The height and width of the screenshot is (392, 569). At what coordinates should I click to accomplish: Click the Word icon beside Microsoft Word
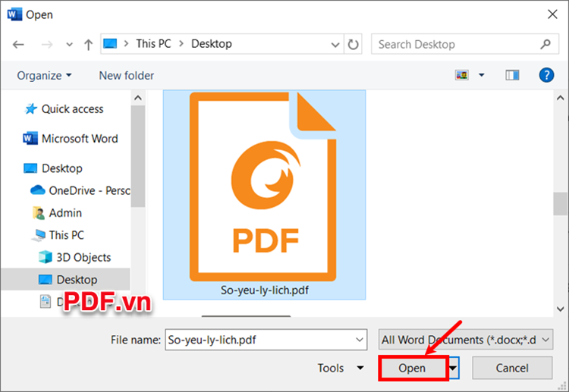click(30, 139)
